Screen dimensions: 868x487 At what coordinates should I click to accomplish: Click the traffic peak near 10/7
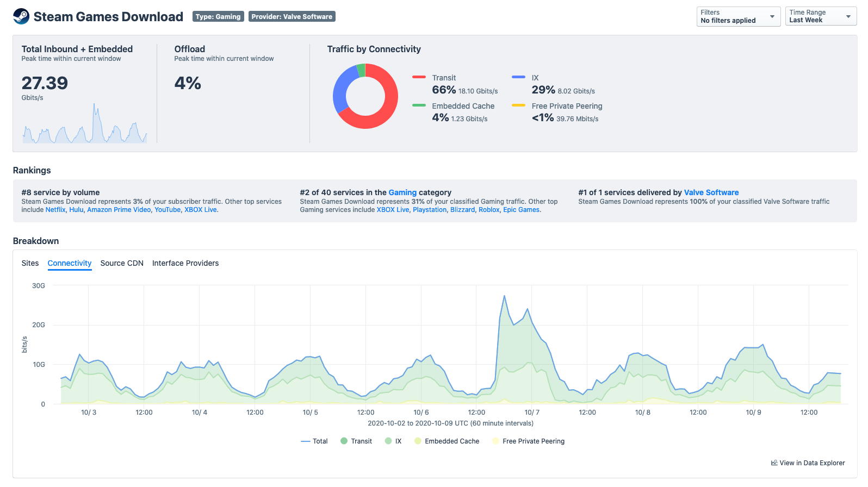tap(504, 297)
